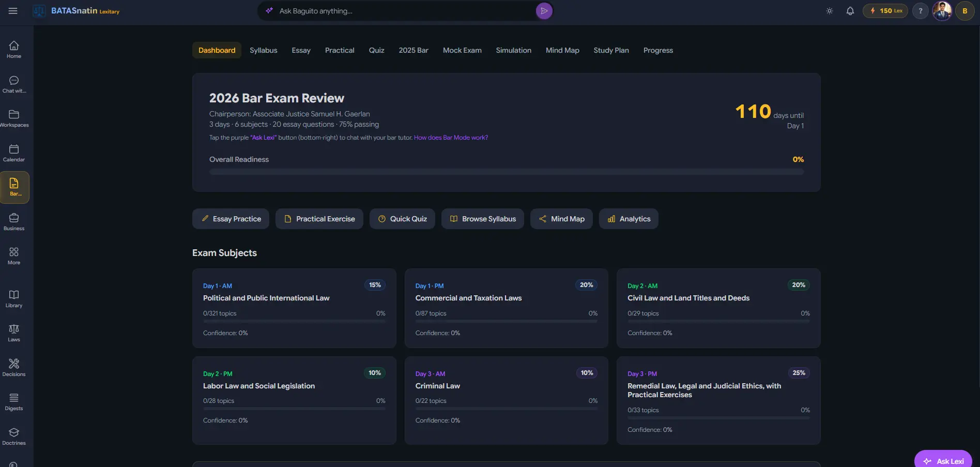Select Bar section in sidebar
This screenshot has height=467, width=980.
point(14,187)
